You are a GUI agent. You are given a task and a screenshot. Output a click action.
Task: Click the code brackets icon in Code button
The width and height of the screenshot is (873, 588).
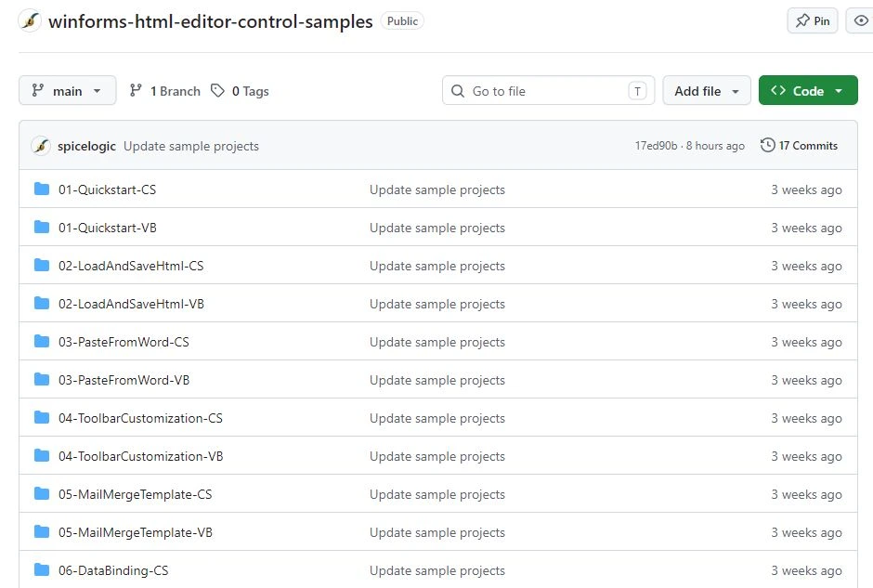coord(778,90)
